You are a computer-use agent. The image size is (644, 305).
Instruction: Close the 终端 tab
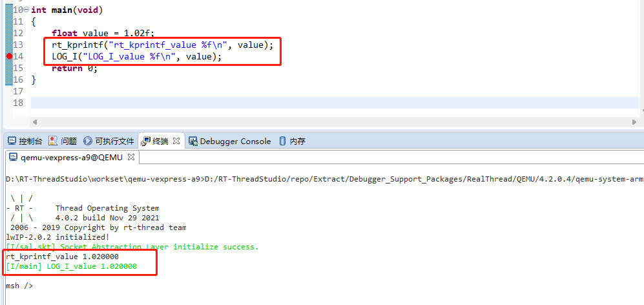coord(176,141)
